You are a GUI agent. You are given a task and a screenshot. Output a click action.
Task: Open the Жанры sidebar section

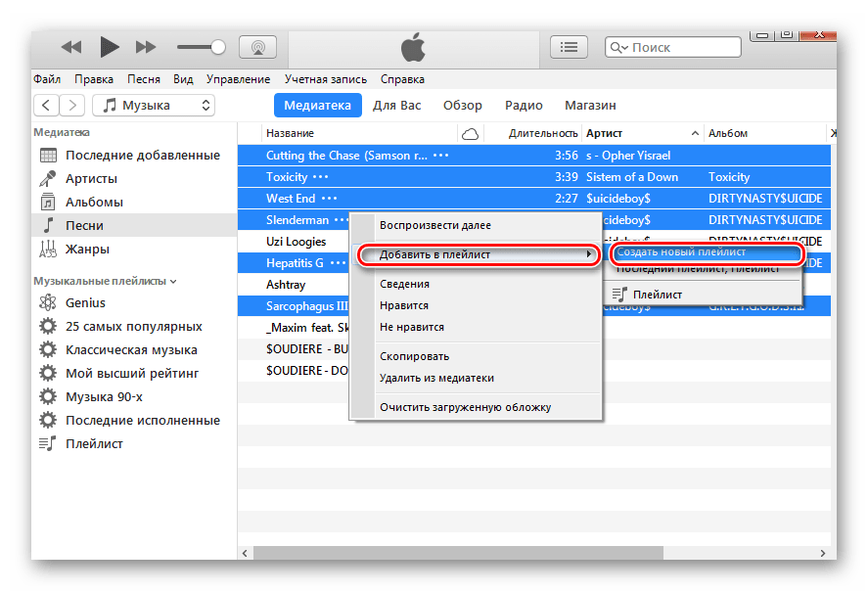click(134, 250)
